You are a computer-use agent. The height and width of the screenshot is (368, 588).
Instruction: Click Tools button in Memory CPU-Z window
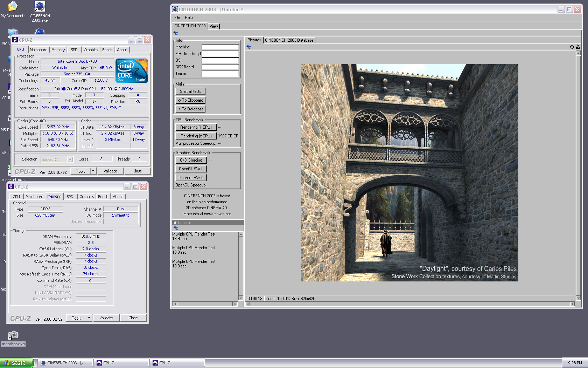pyautogui.click(x=76, y=318)
